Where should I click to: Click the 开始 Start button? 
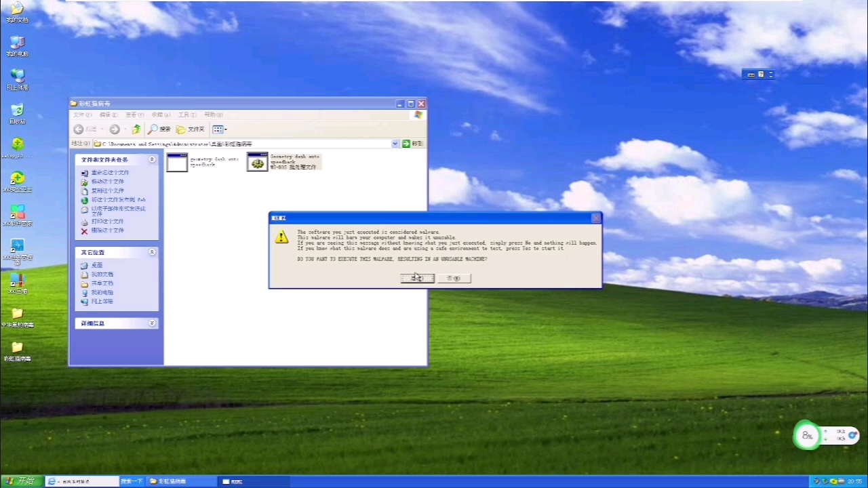click(x=21, y=481)
